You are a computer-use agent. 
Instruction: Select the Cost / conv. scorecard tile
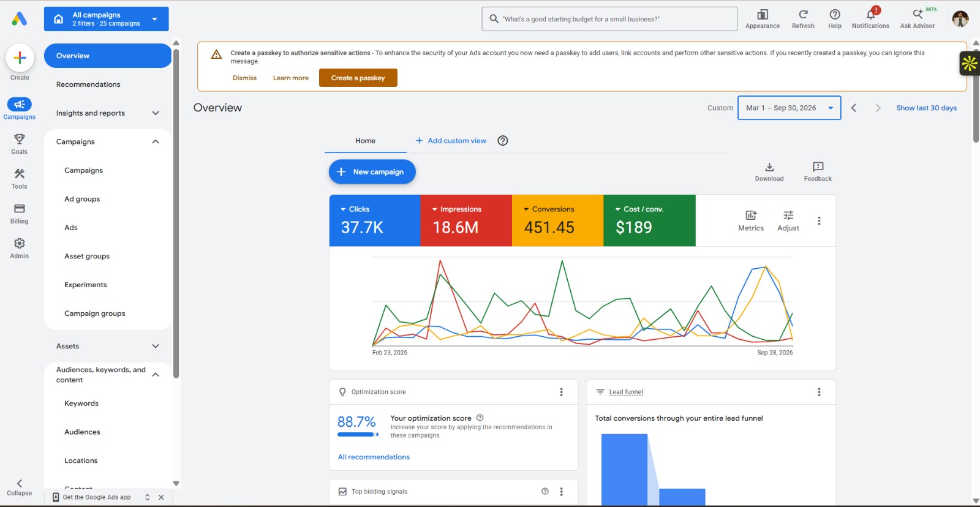coord(649,220)
